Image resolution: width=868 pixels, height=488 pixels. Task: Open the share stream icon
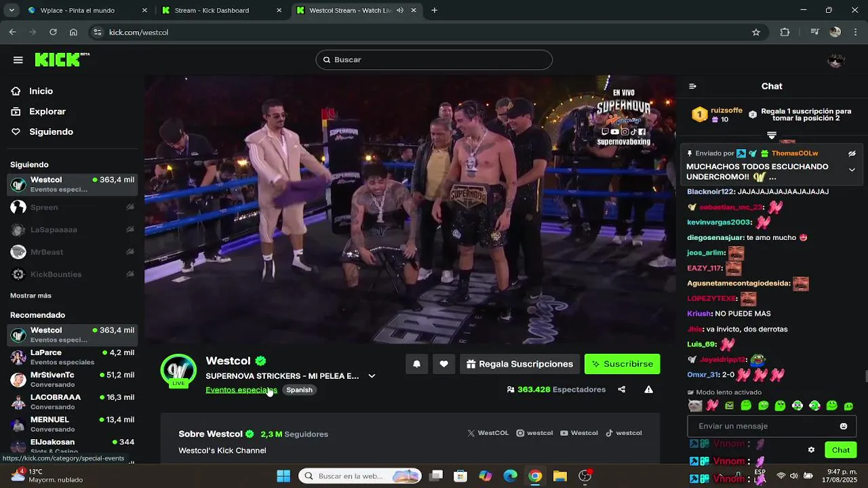tap(621, 389)
